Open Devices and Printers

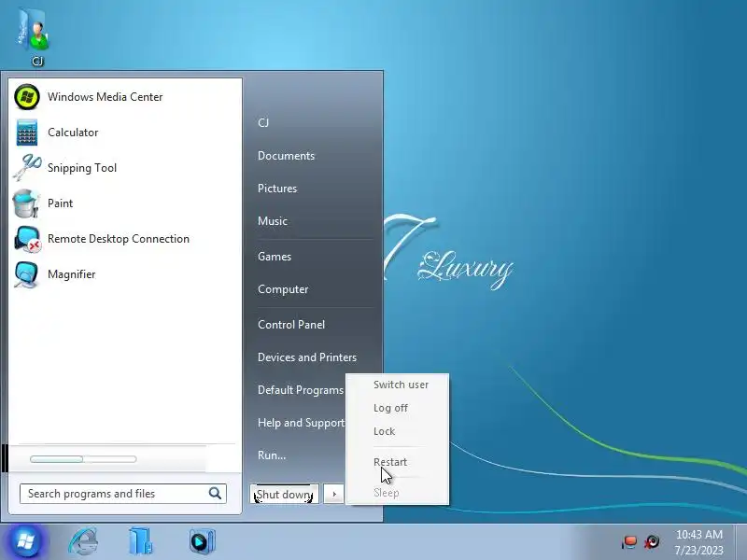click(307, 357)
